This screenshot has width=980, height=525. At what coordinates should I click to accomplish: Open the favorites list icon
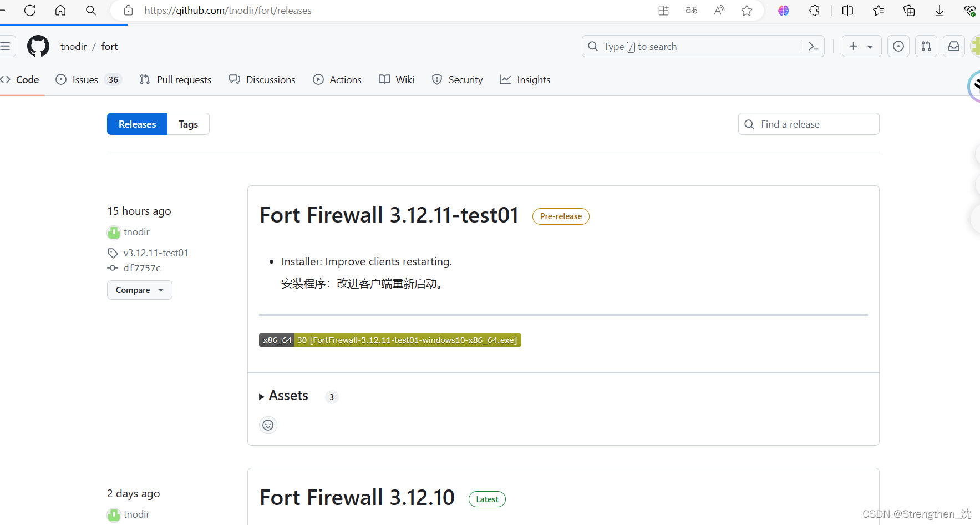[x=879, y=11]
